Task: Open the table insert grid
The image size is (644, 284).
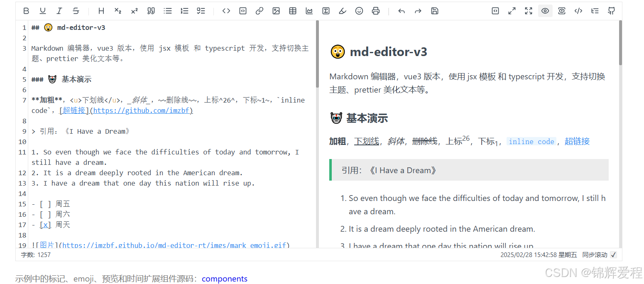Action: (x=293, y=11)
